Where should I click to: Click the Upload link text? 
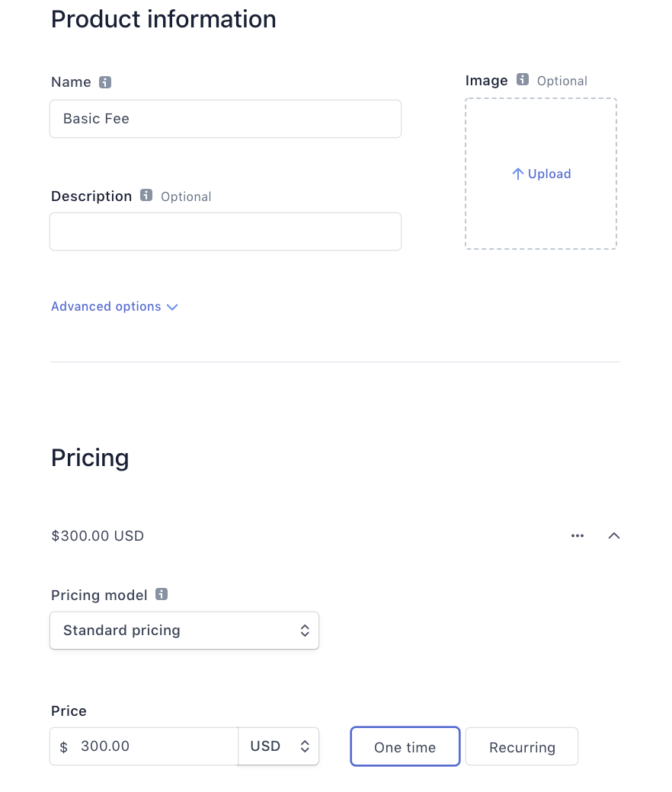(549, 174)
